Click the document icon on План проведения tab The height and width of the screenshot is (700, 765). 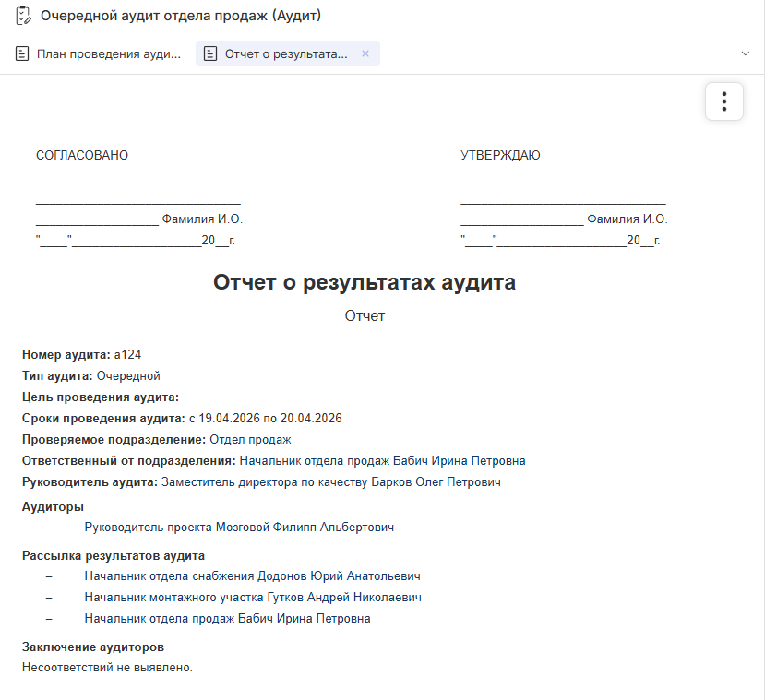(22, 54)
